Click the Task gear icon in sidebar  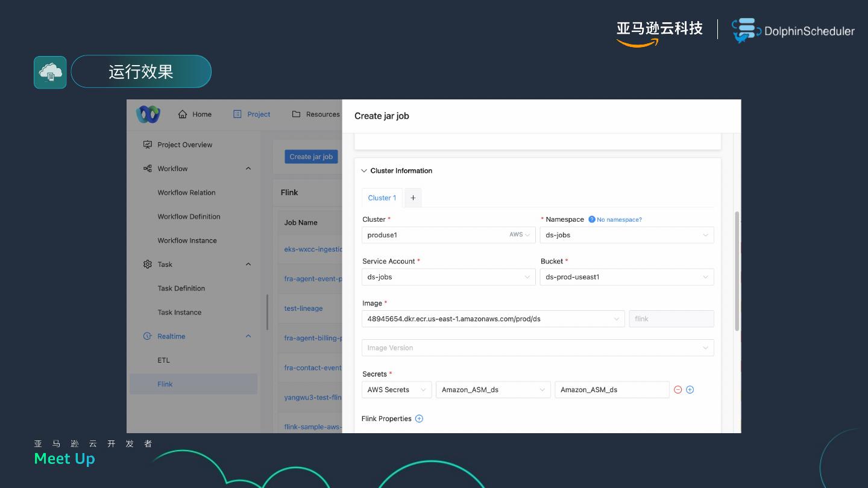click(148, 264)
